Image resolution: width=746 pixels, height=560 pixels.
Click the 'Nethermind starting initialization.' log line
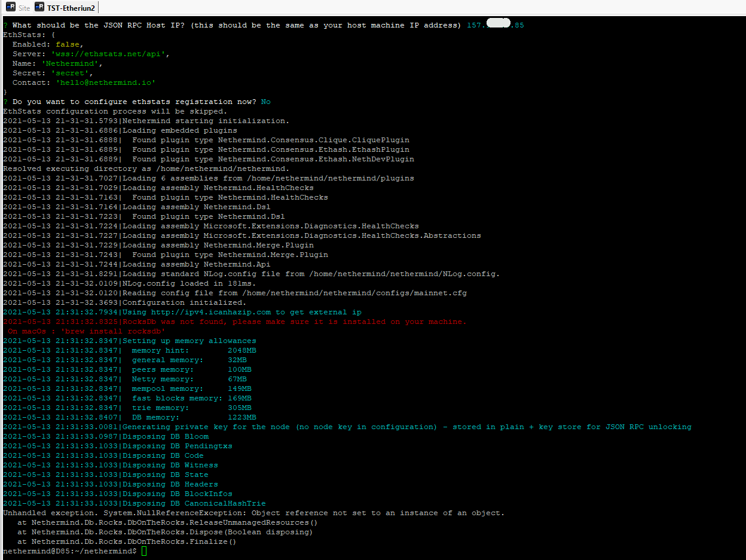tap(146, 121)
